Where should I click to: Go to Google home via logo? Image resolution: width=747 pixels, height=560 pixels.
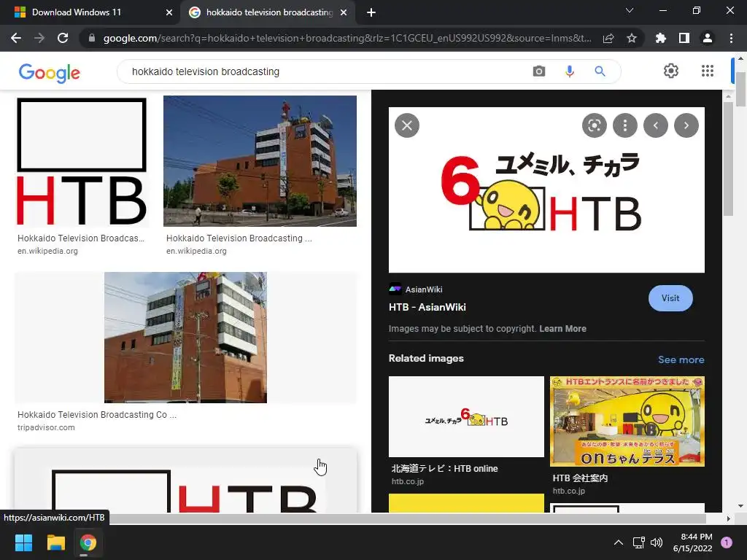[x=49, y=72]
